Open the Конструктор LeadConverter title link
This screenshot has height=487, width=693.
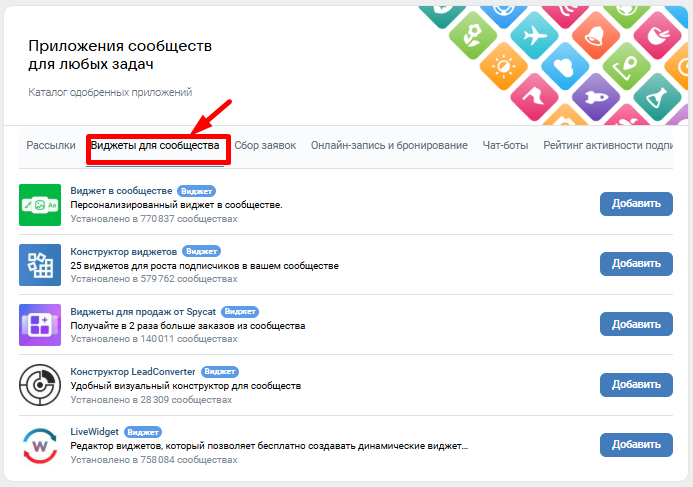[133, 371]
